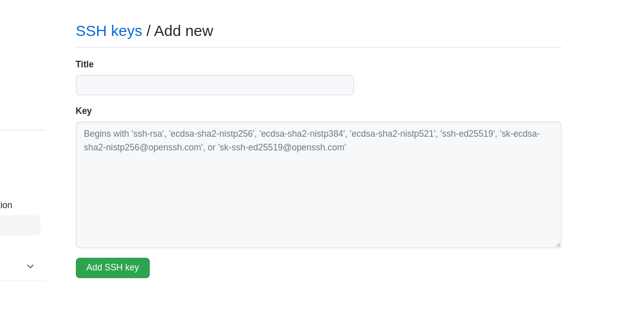This screenshot has height=316, width=644.
Task: Click 'ecdsa-sha2-nistp384' in the Key placeholder
Action: point(302,134)
